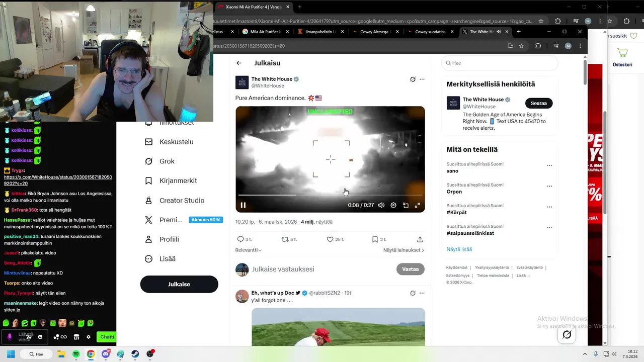Expand the video to fullscreen
The width and height of the screenshot is (644, 362).
pyautogui.click(x=418, y=205)
